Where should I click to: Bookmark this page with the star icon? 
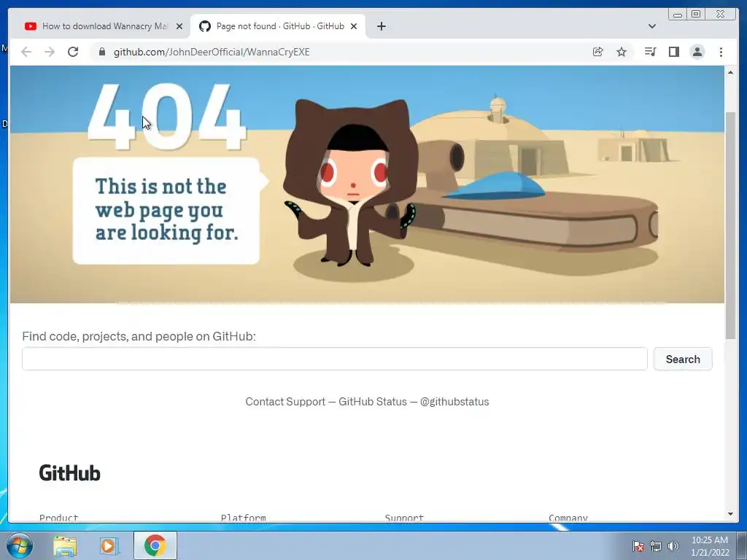coord(622,52)
